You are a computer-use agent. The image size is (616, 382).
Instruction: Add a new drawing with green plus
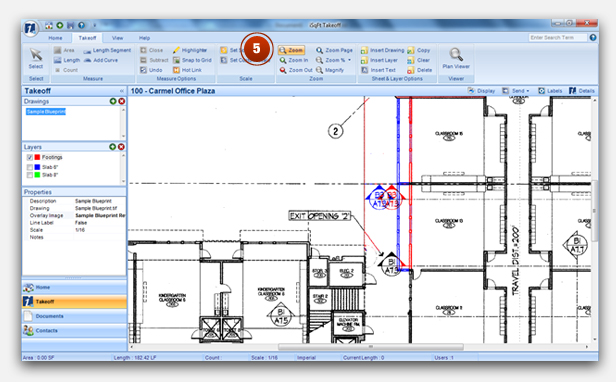pyautogui.click(x=113, y=101)
